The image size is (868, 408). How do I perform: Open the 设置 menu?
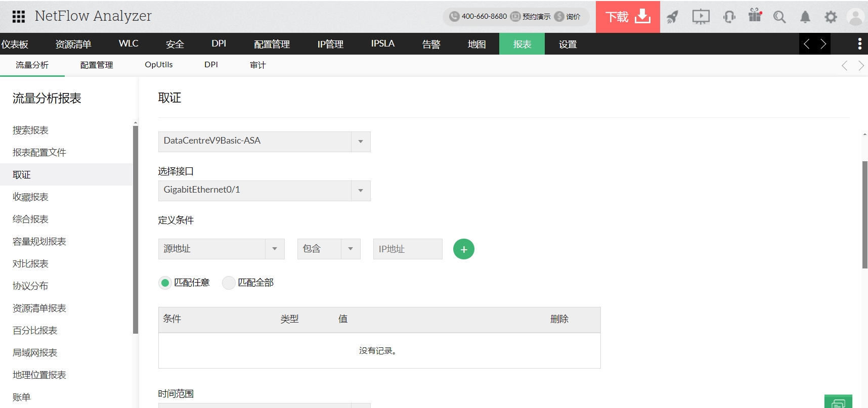[568, 44]
